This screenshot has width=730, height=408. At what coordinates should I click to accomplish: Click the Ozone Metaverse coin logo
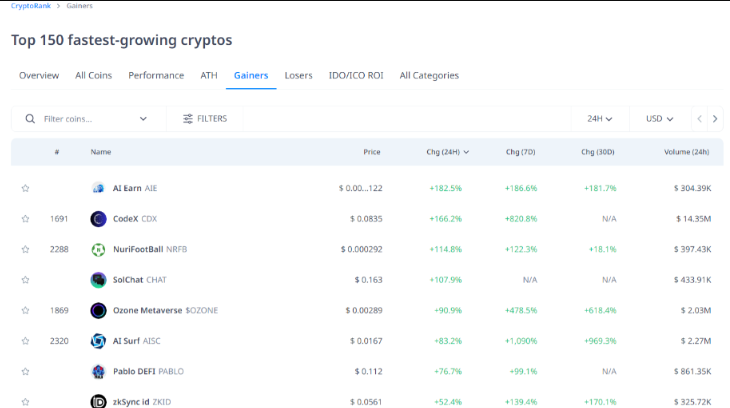pos(98,310)
